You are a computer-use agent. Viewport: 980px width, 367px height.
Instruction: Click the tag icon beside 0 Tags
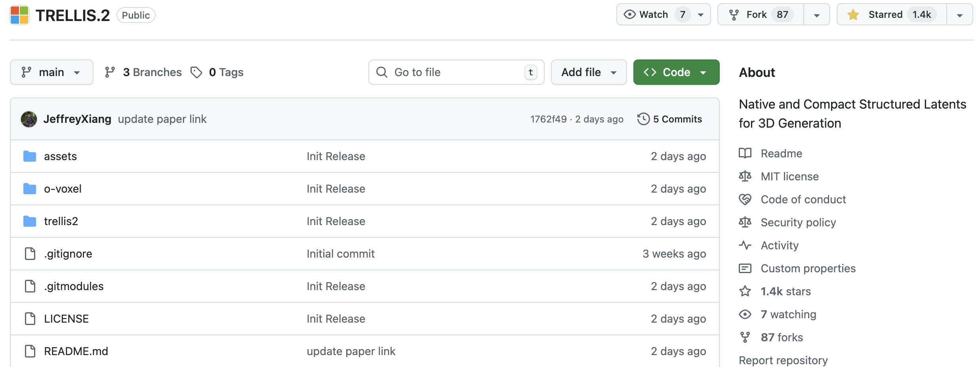[x=196, y=72]
